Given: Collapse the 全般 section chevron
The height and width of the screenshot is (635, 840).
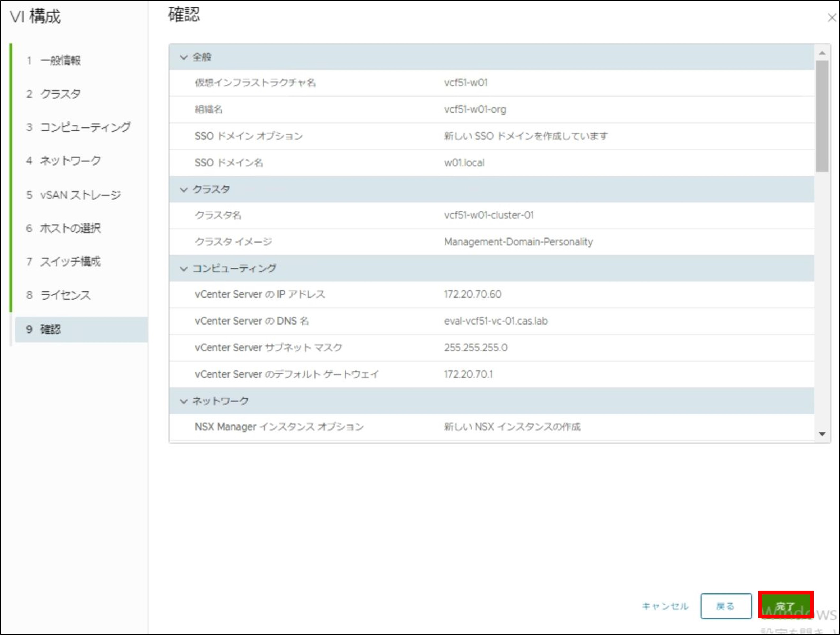Looking at the screenshot, I should click(x=184, y=57).
